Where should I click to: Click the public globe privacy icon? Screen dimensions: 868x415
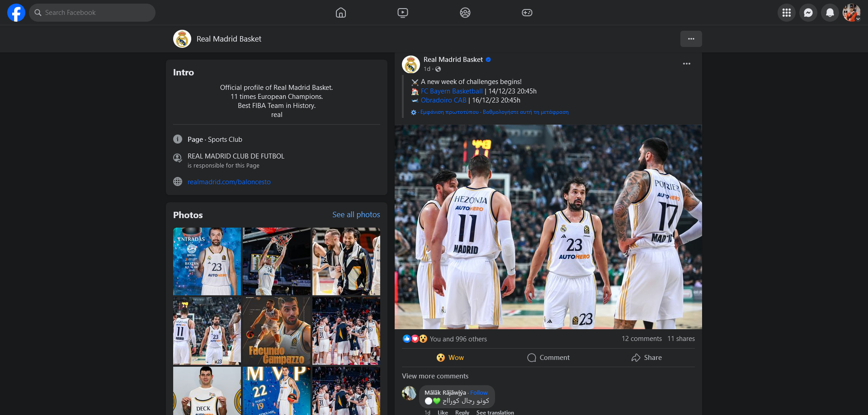[438, 69]
